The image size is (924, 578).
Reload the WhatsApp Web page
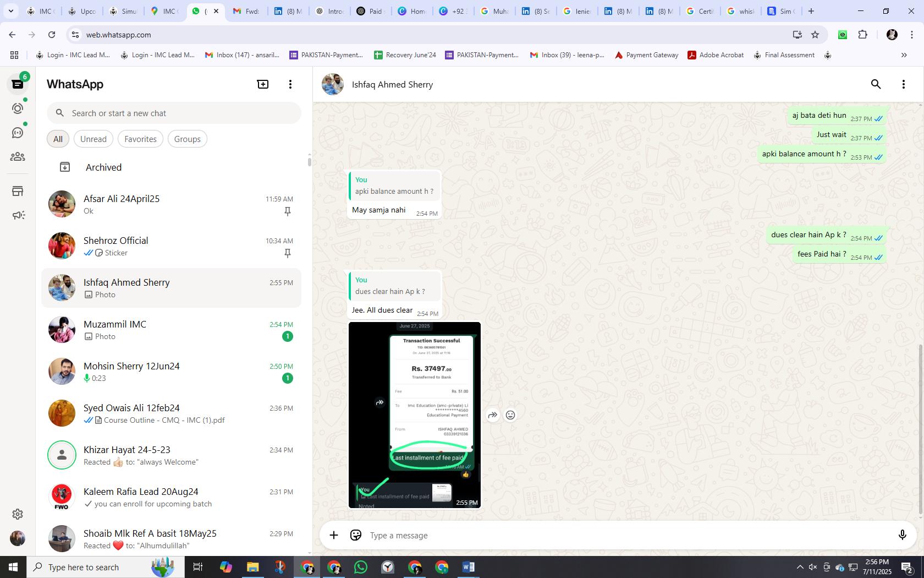coord(52,35)
